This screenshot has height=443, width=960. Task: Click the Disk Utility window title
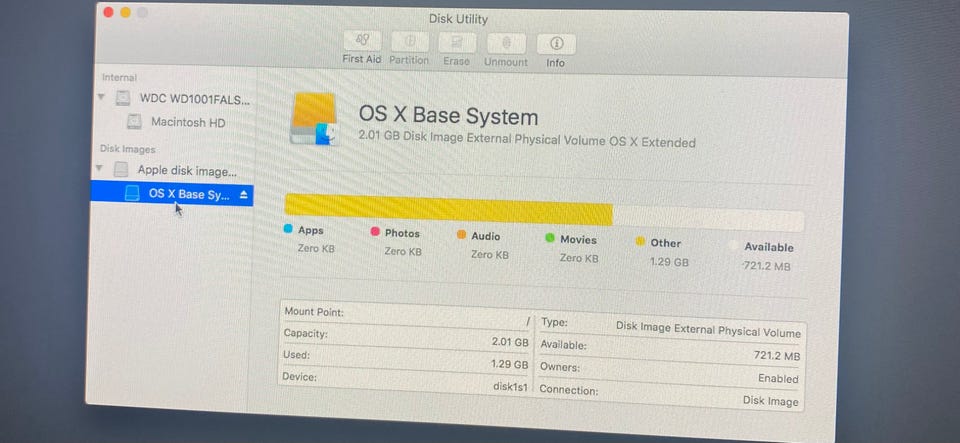point(458,19)
